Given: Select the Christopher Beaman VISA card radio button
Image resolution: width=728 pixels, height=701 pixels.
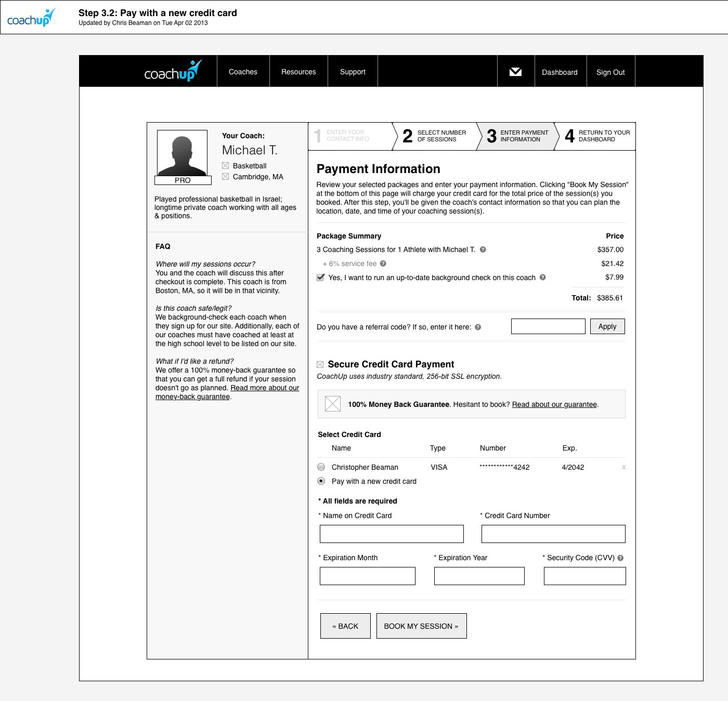Looking at the screenshot, I should (321, 467).
